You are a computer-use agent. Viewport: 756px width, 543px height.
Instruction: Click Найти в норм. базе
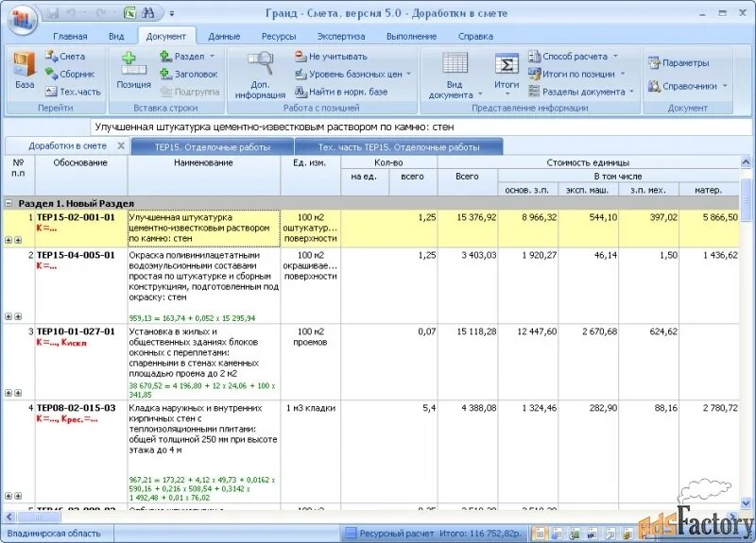pos(341,92)
